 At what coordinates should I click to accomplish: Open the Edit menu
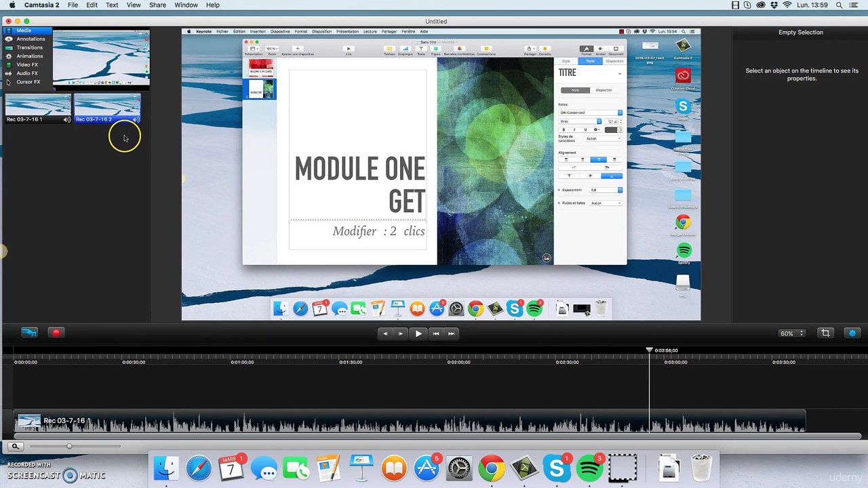[x=92, y=5]
